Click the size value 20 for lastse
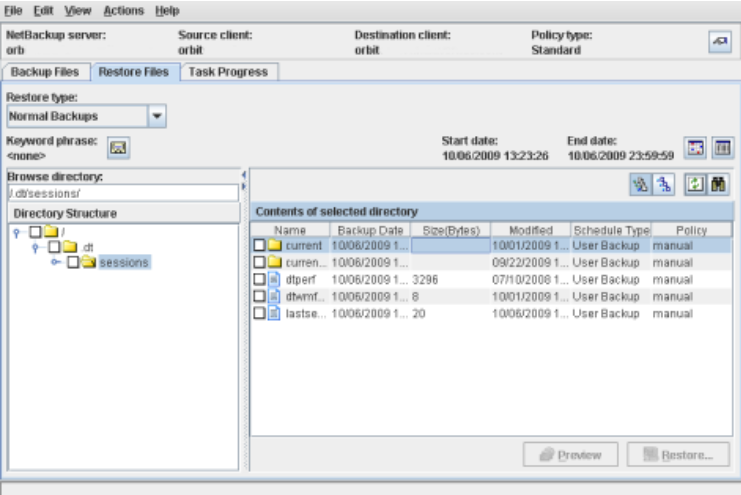 (x=419, y=313)
